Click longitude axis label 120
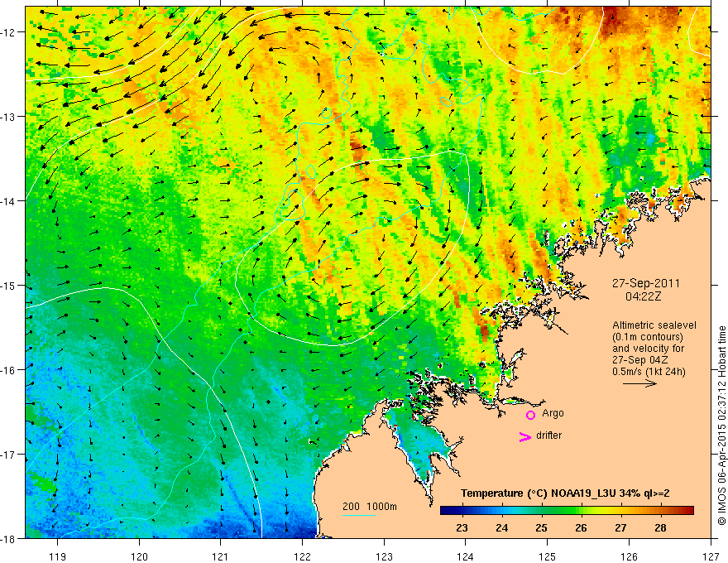This screenshot has height=563, width=728. click(139, 556)
